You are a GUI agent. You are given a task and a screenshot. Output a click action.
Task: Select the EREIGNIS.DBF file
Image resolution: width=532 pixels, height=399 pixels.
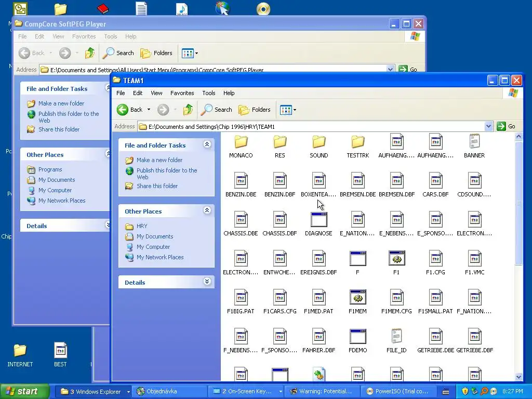318,263
